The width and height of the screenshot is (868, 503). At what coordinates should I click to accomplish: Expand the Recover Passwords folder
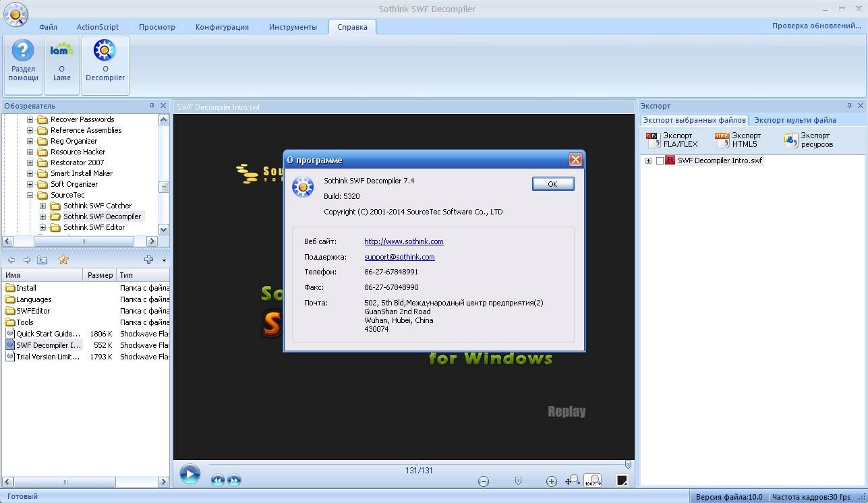(30, 119)
